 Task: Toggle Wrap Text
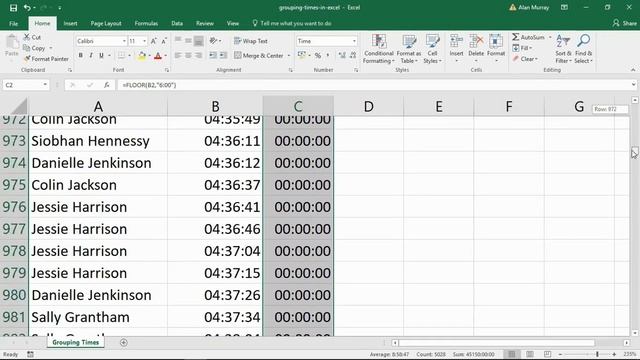coord(251,41)
